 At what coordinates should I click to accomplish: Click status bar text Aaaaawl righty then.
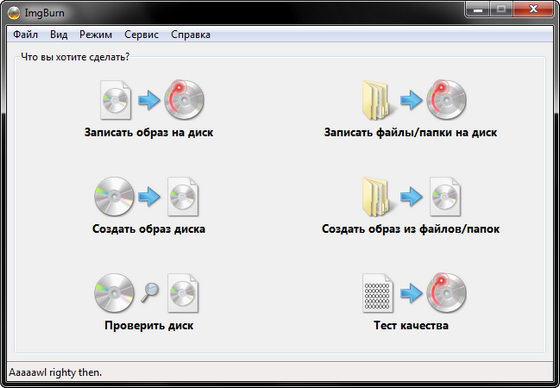pos(55,373)
